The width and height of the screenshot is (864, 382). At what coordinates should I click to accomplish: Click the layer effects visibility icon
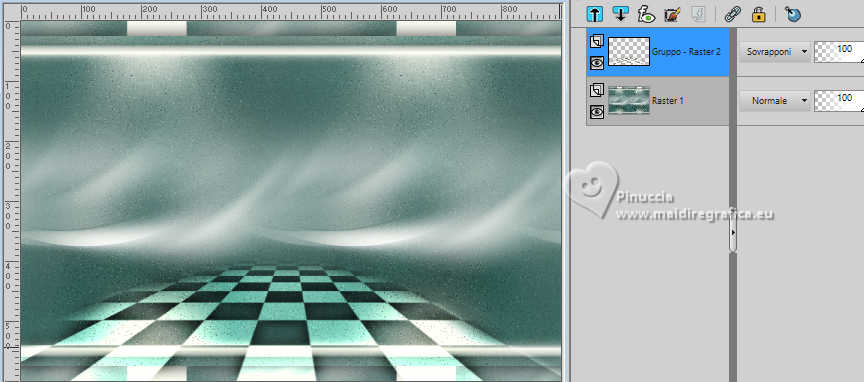(x=646, y=14)
